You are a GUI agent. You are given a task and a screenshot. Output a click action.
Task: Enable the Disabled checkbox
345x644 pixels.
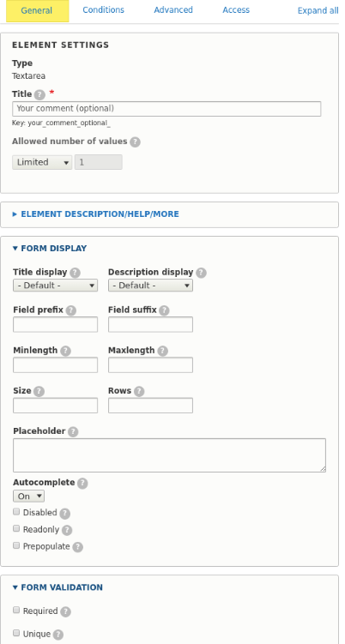16,512
